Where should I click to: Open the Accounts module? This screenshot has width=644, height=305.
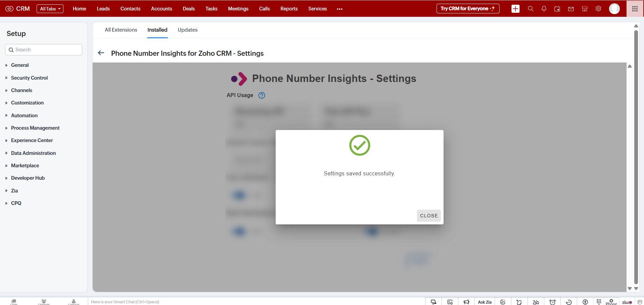click(x=162, y=9)
